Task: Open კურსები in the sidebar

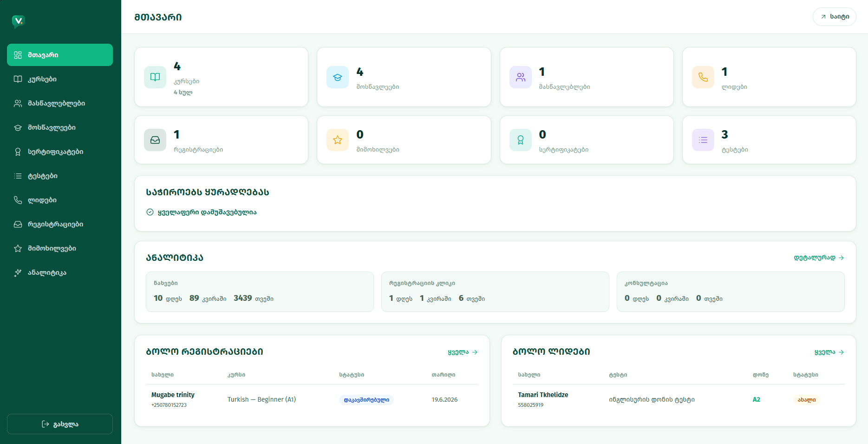Action: coord(60,79)
